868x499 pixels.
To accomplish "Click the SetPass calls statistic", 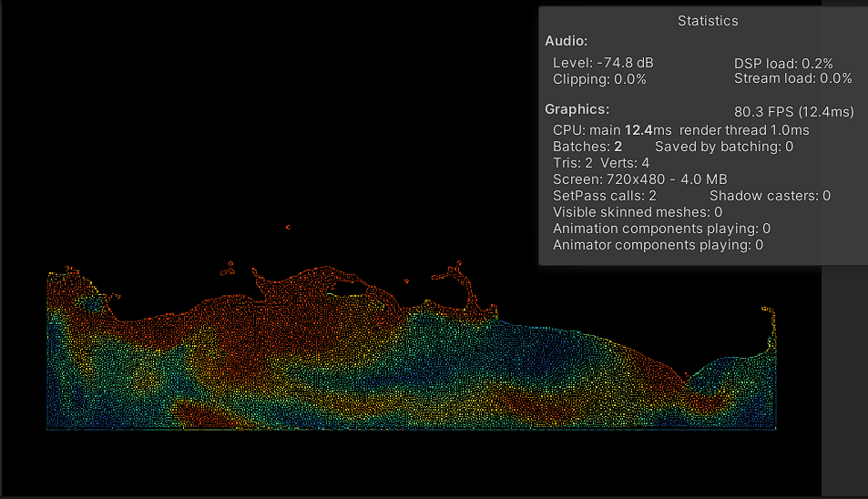I will pos(605,196).
